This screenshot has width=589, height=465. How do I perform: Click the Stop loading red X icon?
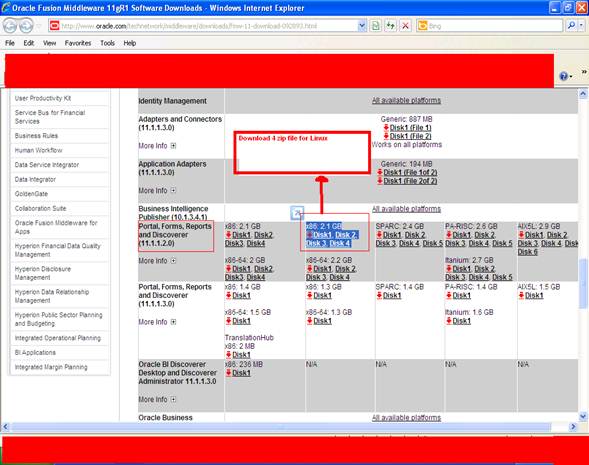click(x=405, y=26)
